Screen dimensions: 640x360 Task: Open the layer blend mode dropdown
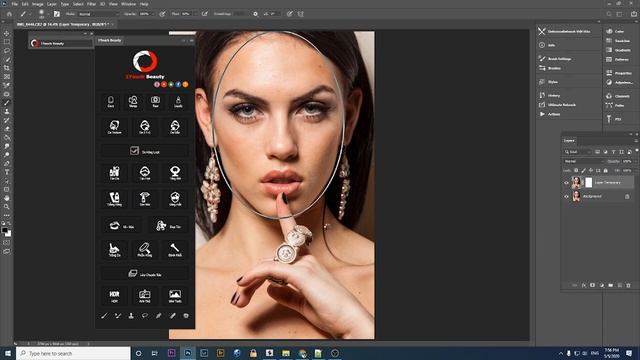pyautogui.click(x=584, y=161)
